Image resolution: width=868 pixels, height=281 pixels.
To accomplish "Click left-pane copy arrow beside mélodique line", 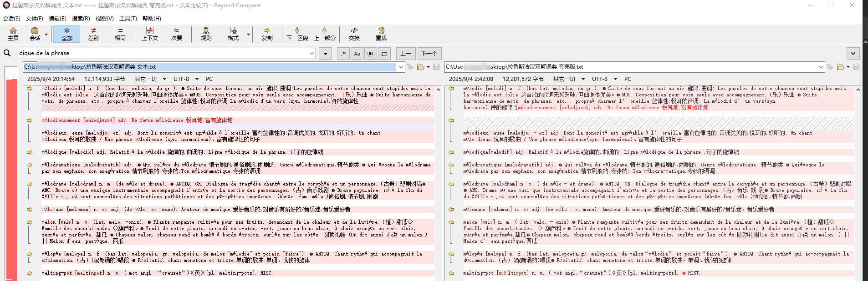I will coord(30,152).
